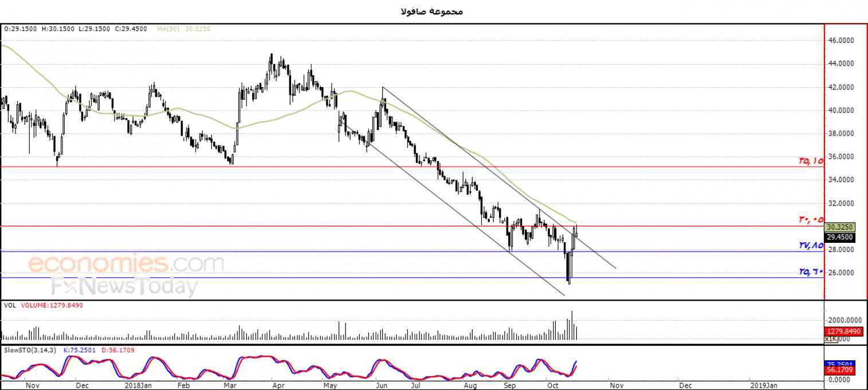Click the Sep date axis label

tap(509, 385)
